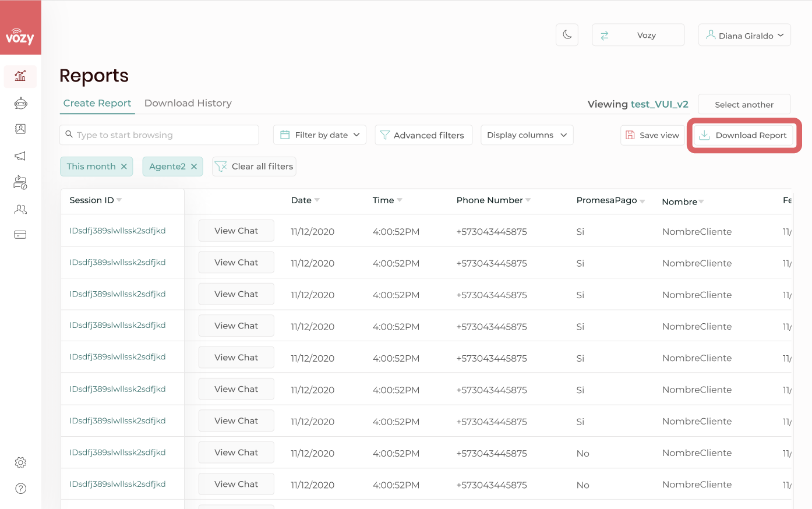Click View Chat in the last full row
Image resolution: width=812 pixels, height=509 pixels.
pos(236,484)
